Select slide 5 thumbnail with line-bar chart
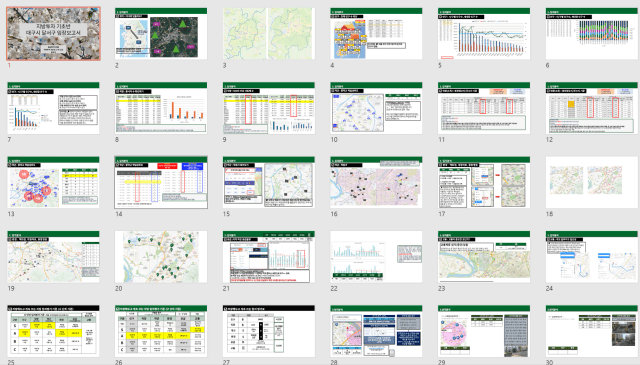The width and height of the screenshot is (640, 365). point(484,33)
